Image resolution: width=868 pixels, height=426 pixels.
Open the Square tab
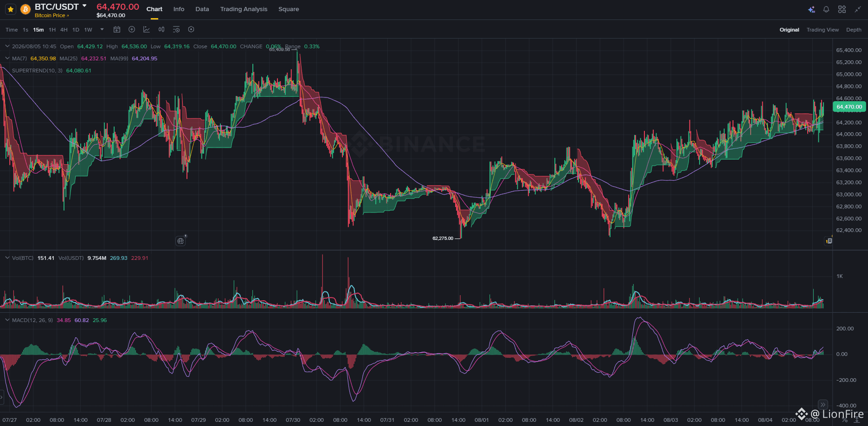289,9
